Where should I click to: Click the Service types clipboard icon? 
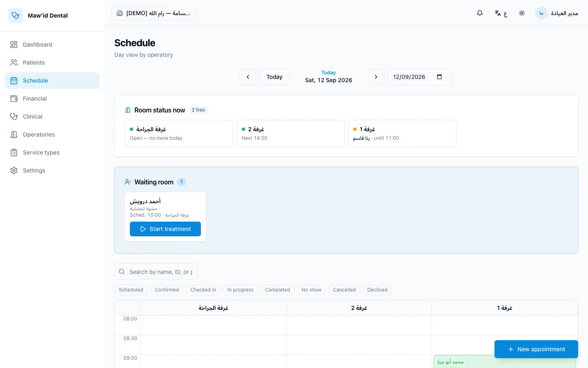14,153
